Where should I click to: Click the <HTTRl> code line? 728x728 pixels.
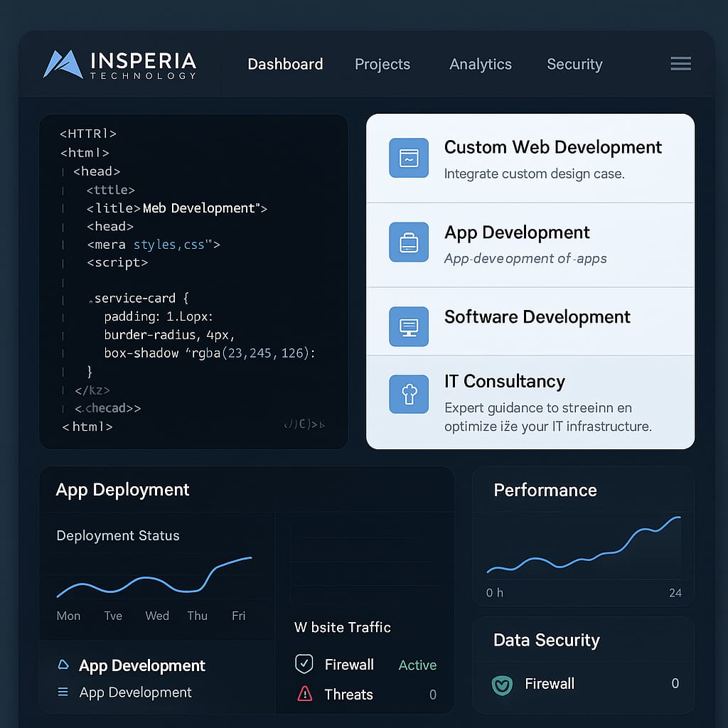[87, 134]
